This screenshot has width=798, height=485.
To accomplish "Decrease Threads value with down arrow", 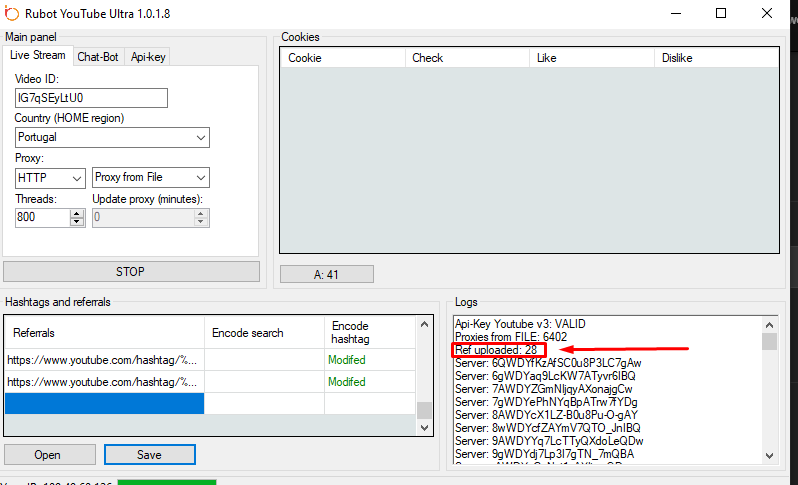I will point(77,221).
